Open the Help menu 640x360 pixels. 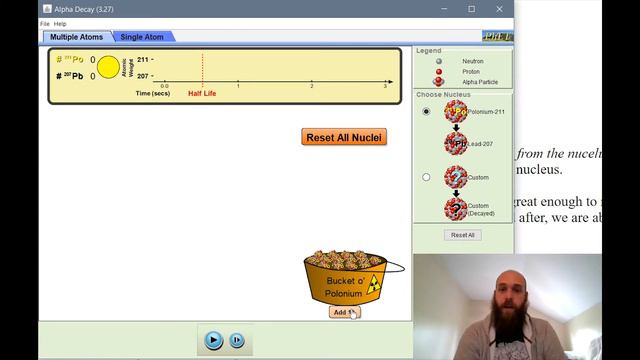[x=60, y=24]
